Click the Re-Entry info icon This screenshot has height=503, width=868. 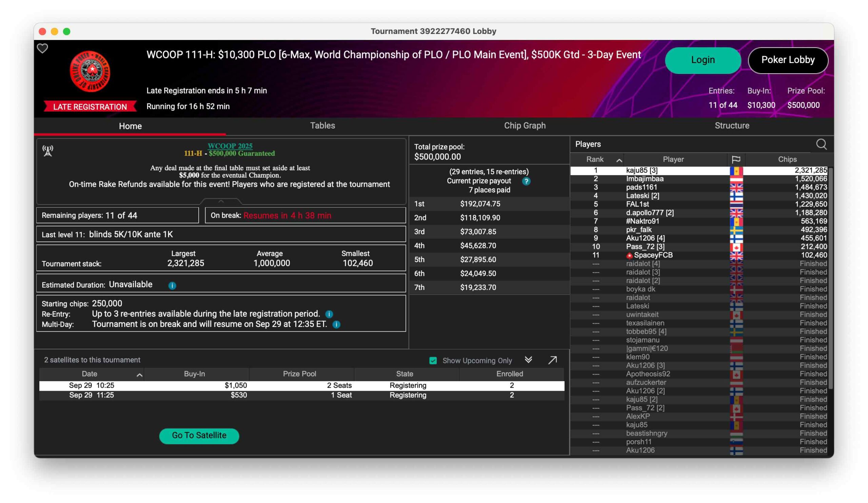(329, 314)
